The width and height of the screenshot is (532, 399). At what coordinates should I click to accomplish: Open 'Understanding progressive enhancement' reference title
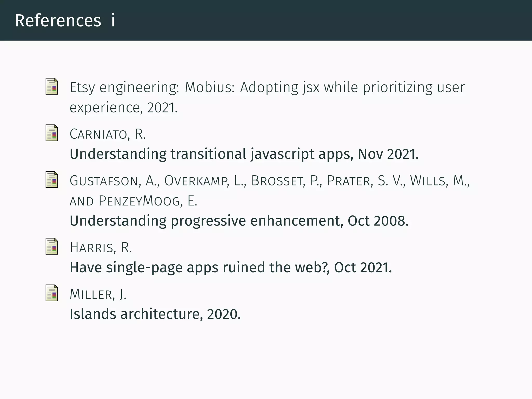tap(239, 221)
